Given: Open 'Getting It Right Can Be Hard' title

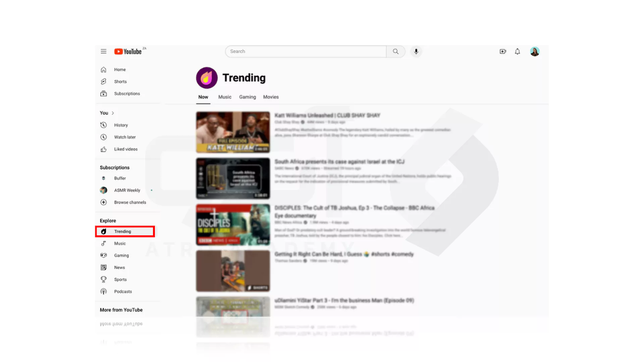Looking at the screenshot, I should point(344,254).
